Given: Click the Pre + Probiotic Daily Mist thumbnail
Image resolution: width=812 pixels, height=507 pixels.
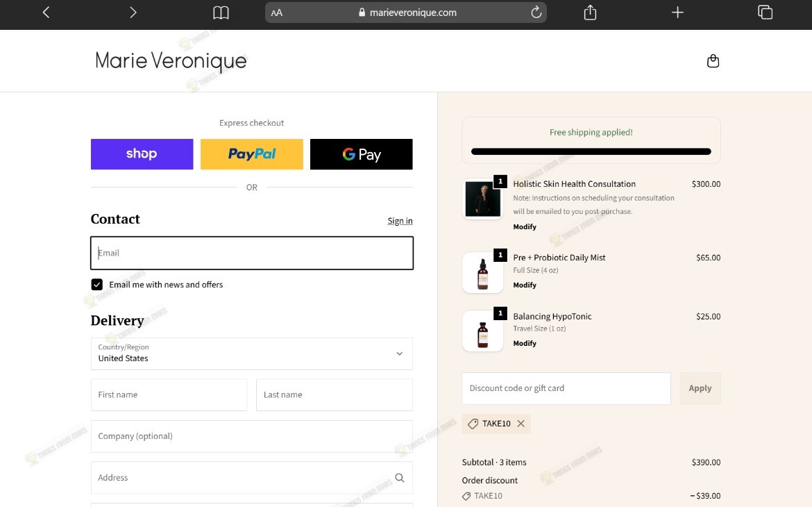Looking at the screenshot, I should point(482,273).
